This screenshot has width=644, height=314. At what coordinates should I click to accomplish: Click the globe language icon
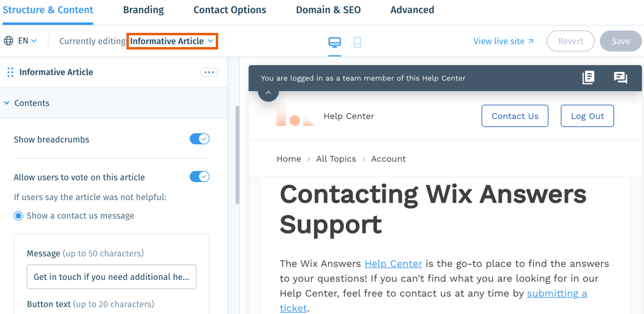pyautogui.click(x=8, y=41)
